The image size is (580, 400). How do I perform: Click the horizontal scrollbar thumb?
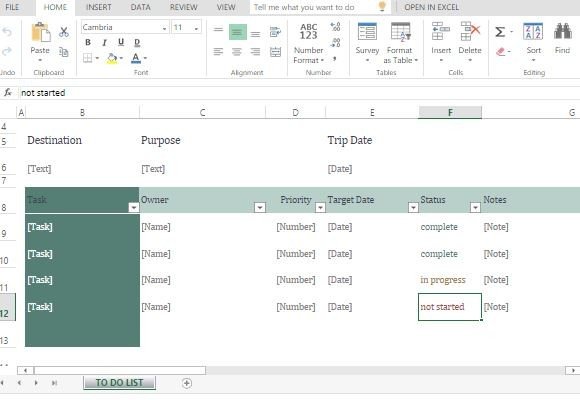coord(120,370)
